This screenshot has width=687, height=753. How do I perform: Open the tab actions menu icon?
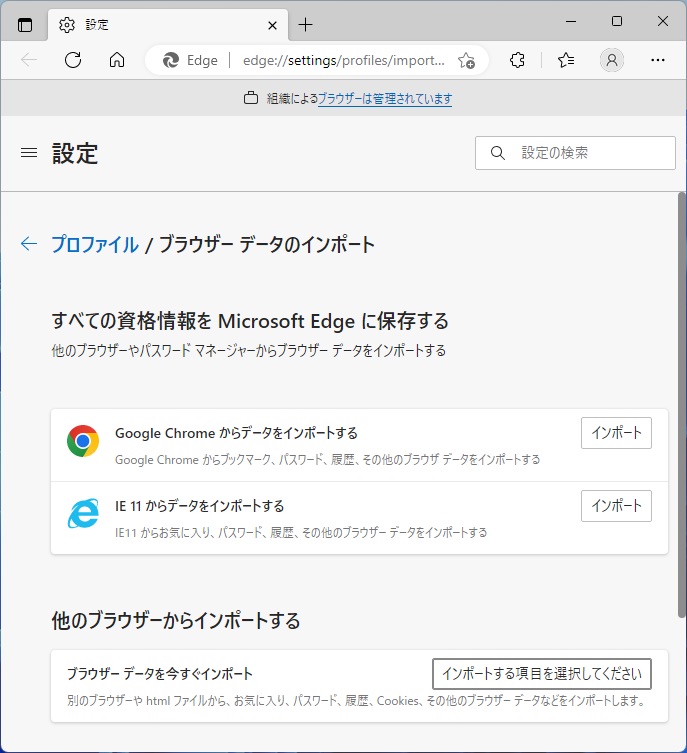tap(25, 24)
